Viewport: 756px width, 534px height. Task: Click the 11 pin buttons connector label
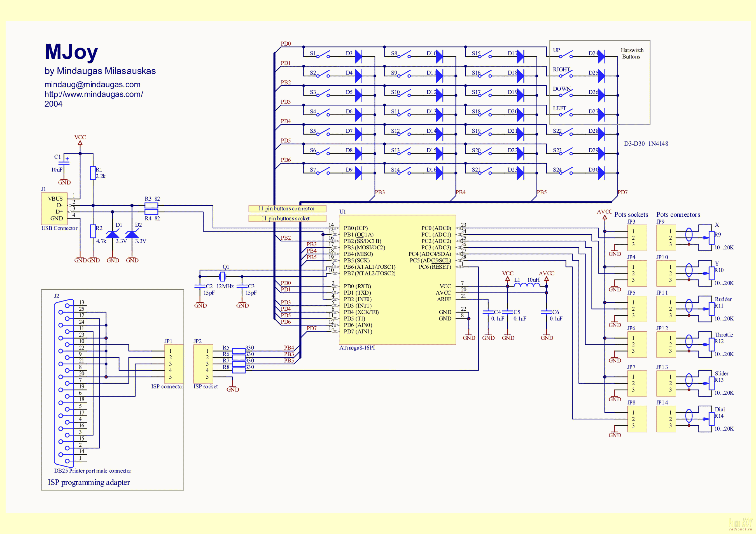pos(287,209)
